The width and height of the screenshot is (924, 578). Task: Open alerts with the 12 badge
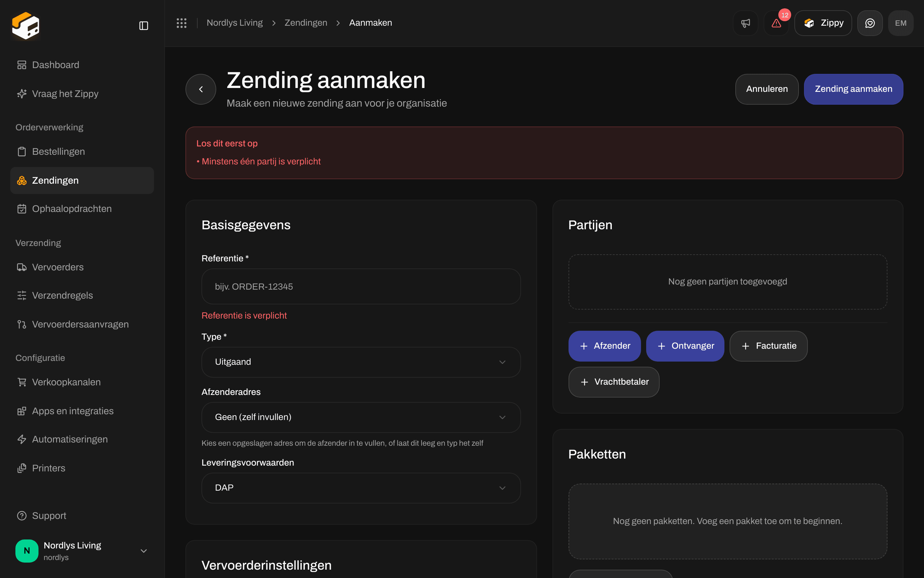click(x=776, y=23)
